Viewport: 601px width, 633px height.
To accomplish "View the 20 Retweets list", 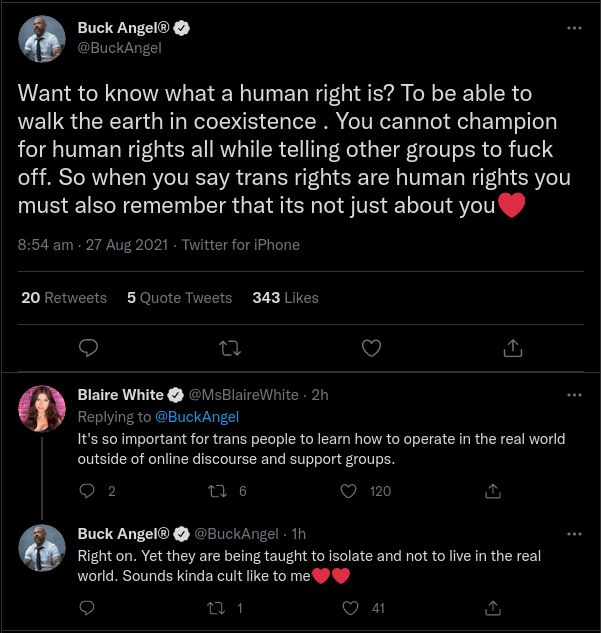I will click(64, 298).
